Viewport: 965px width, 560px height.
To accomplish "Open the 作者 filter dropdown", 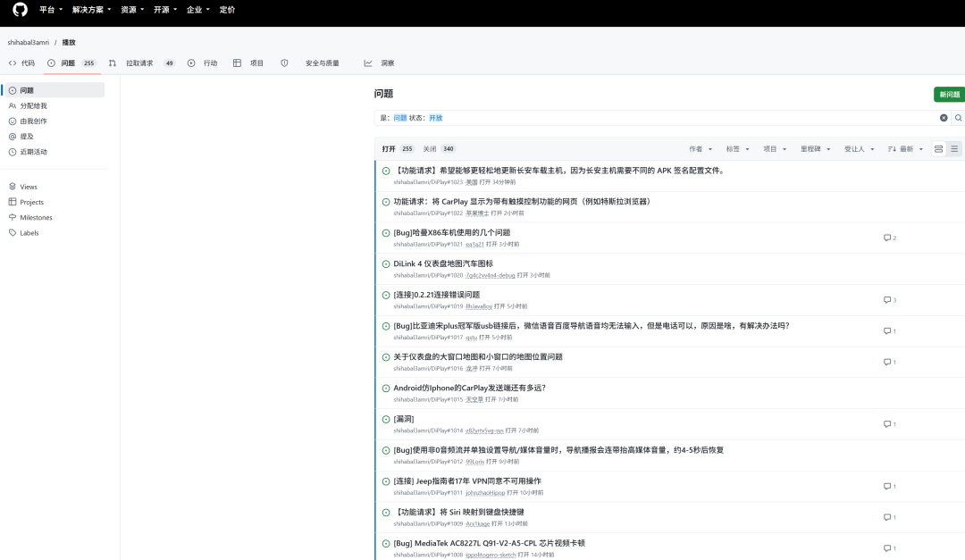I will pos(701,149).
